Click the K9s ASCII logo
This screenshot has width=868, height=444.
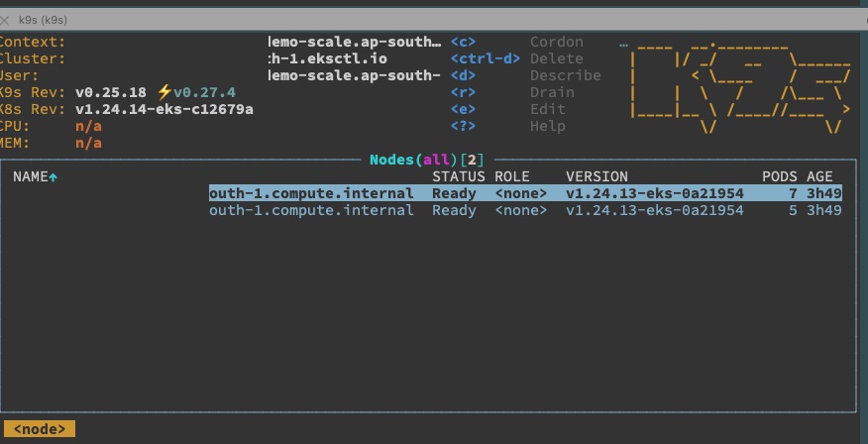point(740,87)
